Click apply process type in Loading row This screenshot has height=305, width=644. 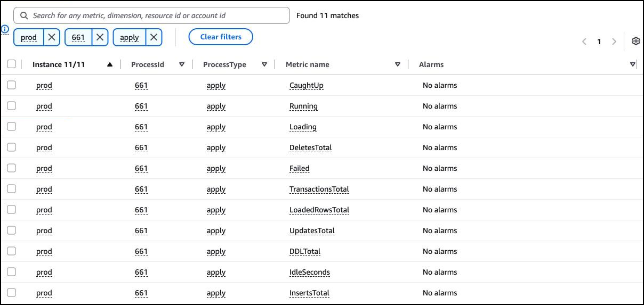pos(216,127)
